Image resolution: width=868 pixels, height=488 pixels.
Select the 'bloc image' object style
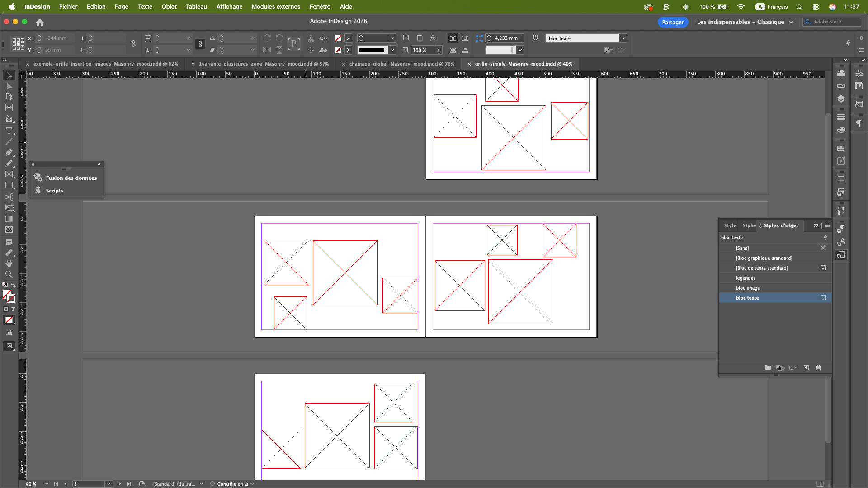click(748, 288)
